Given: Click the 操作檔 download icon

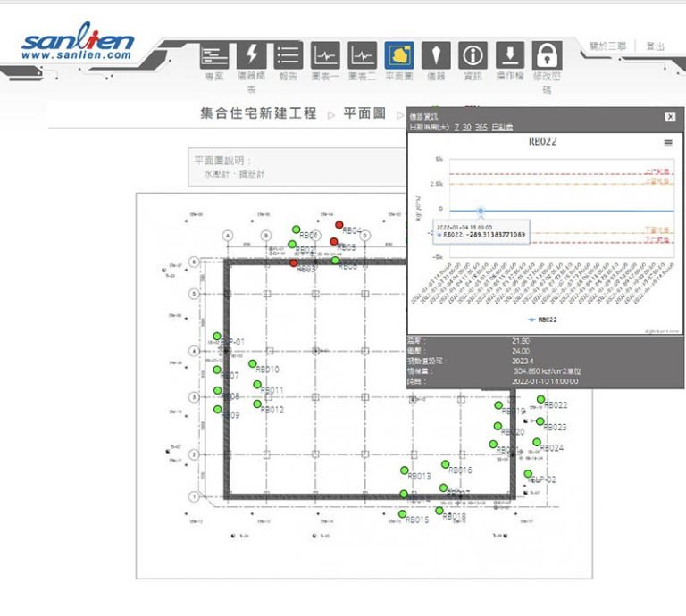Looking at the screenshot, I should pos(509,56).
